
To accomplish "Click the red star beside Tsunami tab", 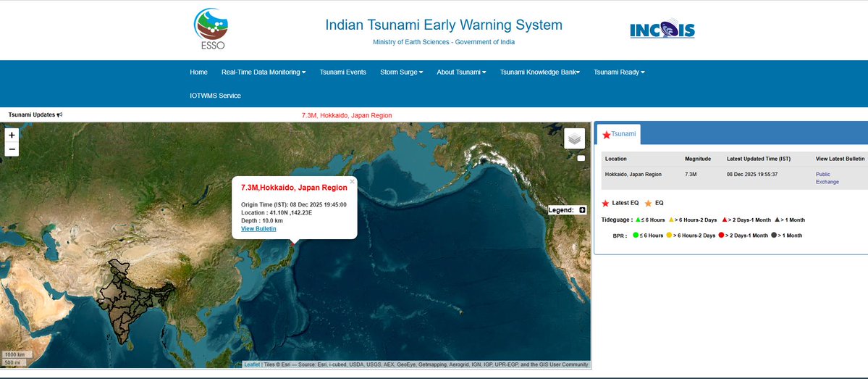I will (x=606, y=135).
